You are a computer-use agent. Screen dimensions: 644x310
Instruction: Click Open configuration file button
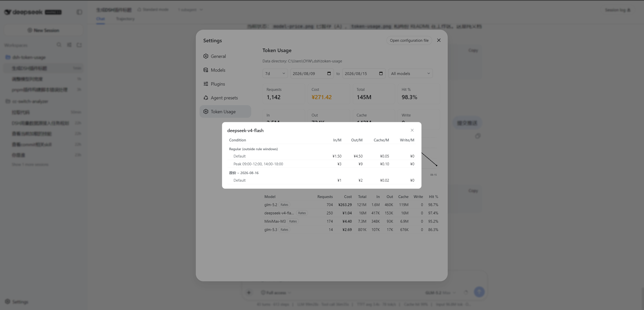[x=409, y=41]
